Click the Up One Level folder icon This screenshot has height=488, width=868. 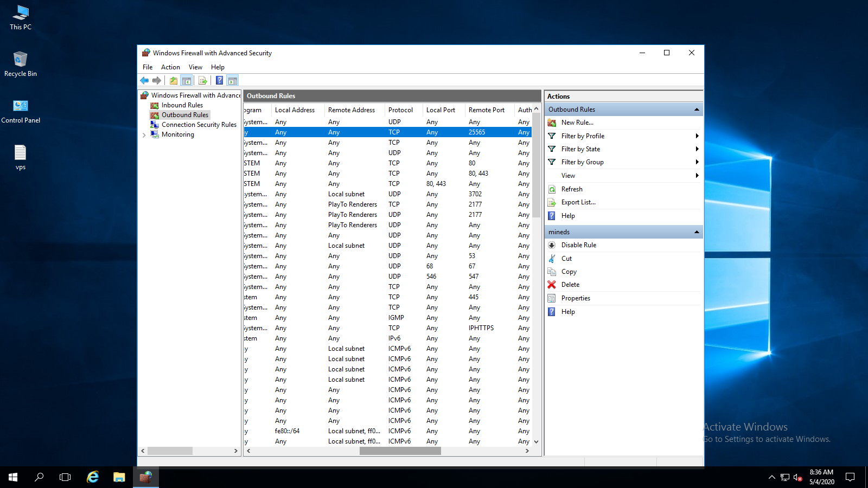click(x=174, y=81)
